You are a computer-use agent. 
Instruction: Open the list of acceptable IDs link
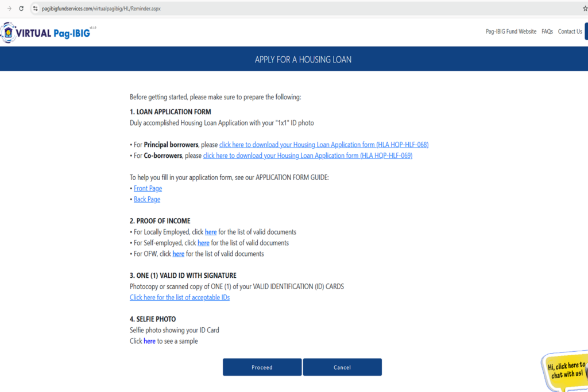180,297
